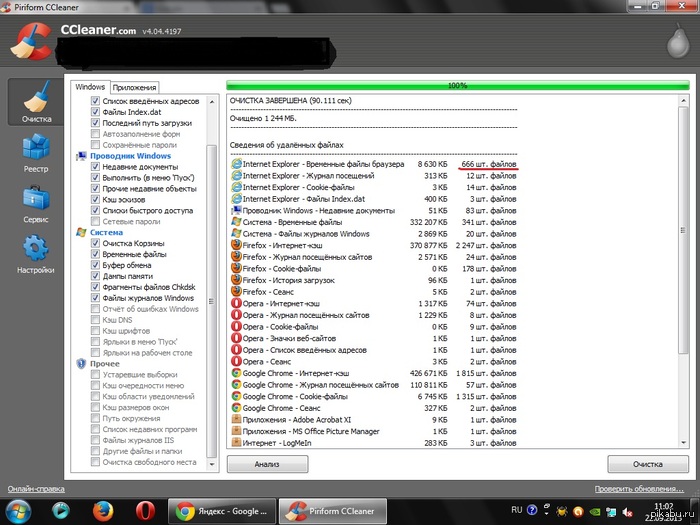Click the Система category heading

[x=106, y=232]
